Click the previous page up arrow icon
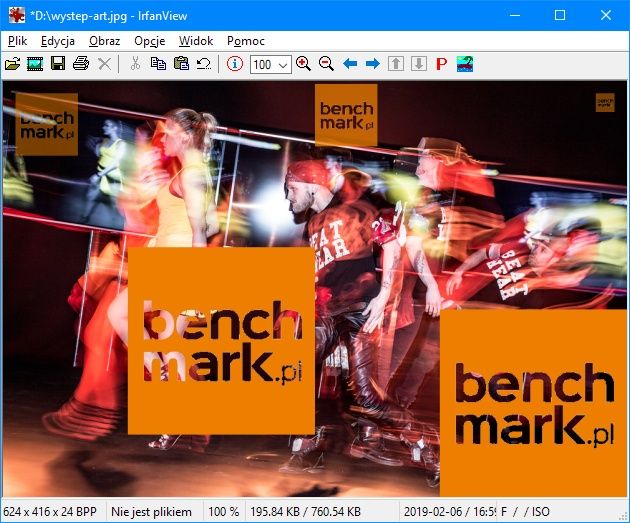 [396, 64]
